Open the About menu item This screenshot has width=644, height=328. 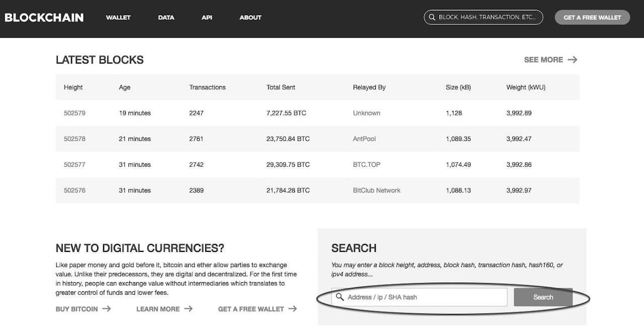(x=250, y=18)
